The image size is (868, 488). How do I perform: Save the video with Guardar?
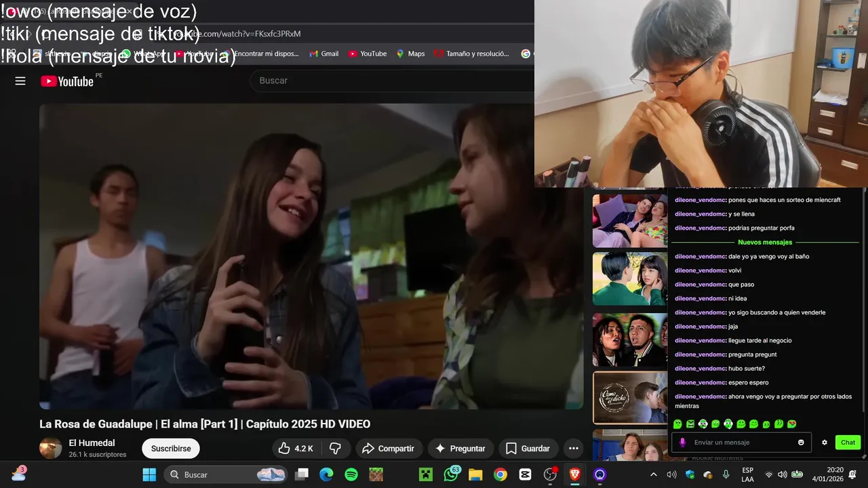pyautogui.click(x=528, y=449)
